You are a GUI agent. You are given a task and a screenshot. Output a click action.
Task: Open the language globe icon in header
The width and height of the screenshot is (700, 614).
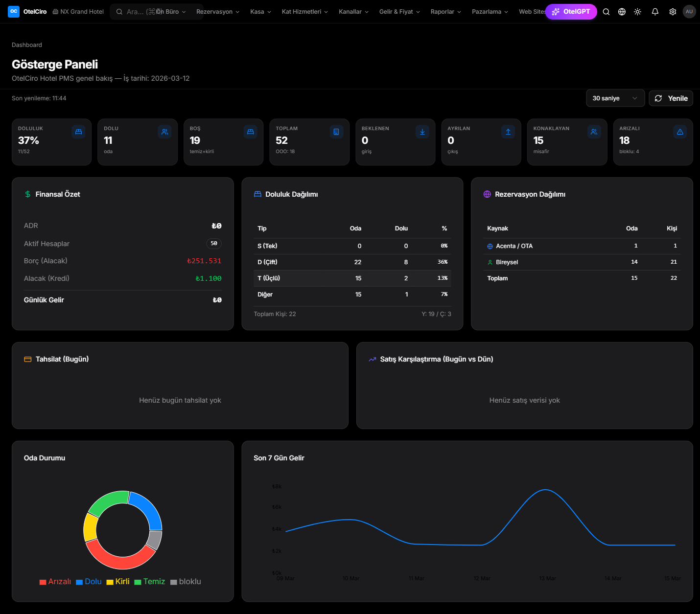[x=622, y=12]
